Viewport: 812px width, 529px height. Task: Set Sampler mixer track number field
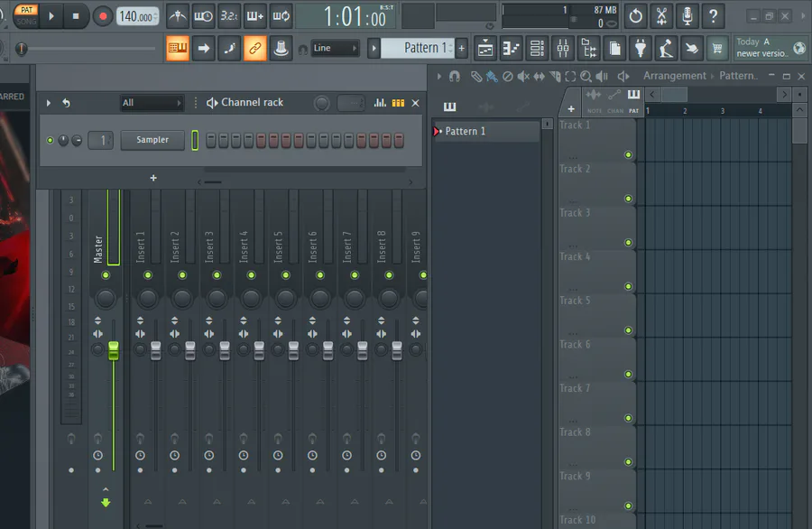click(x=100, y=141)
